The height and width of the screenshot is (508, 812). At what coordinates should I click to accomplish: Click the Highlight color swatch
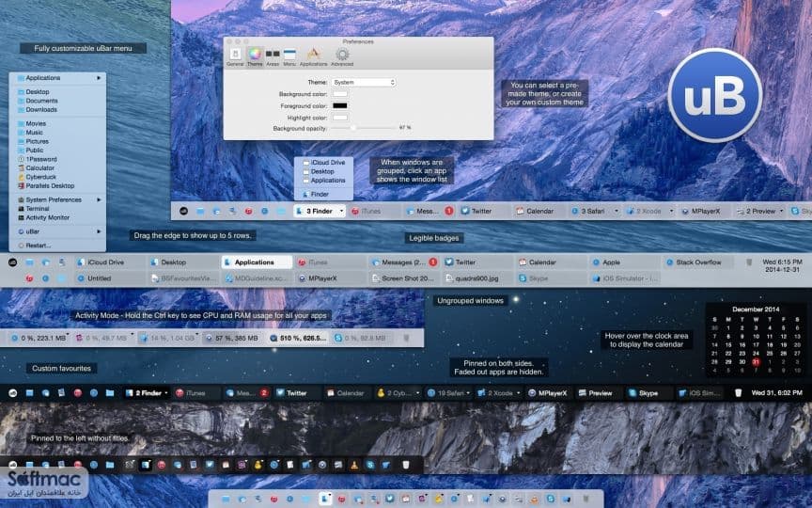339,118
